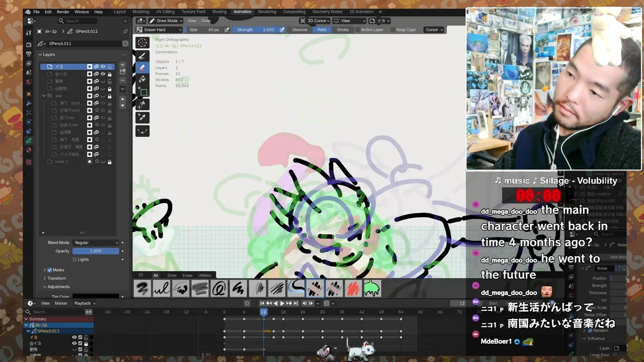Select the Interpolate tool
Viewport: 644px width, 362px height.
coord(142,131)
